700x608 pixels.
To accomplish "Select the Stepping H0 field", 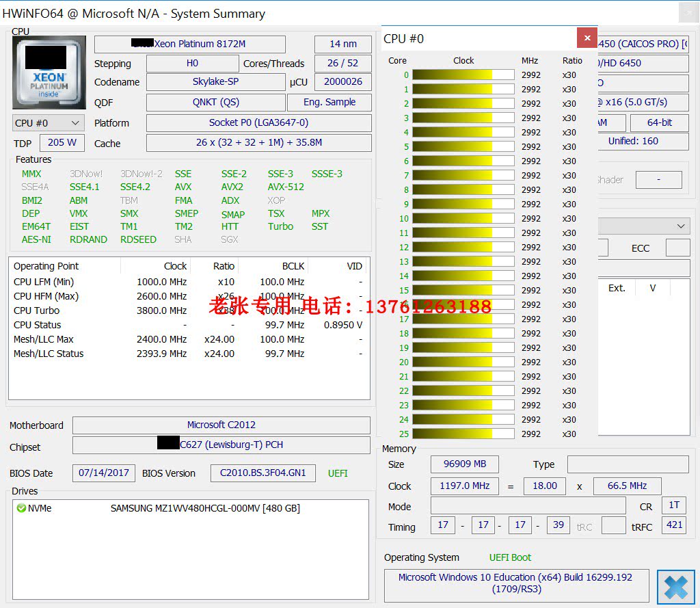I will [192, 64].
